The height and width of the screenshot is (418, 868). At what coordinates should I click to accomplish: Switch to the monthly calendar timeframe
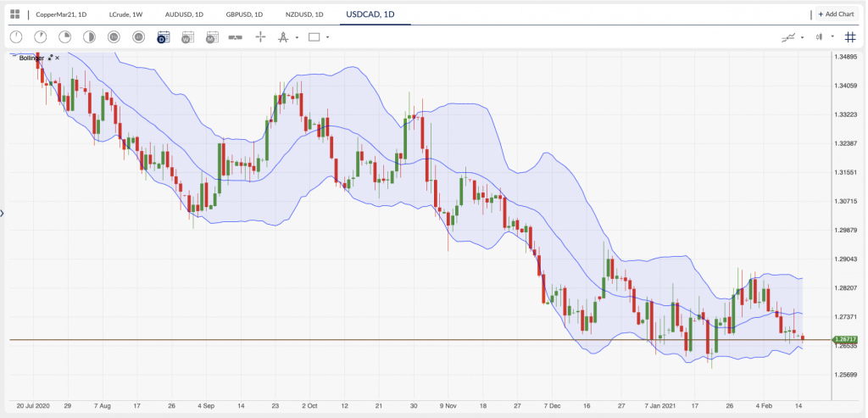point(213,37)
